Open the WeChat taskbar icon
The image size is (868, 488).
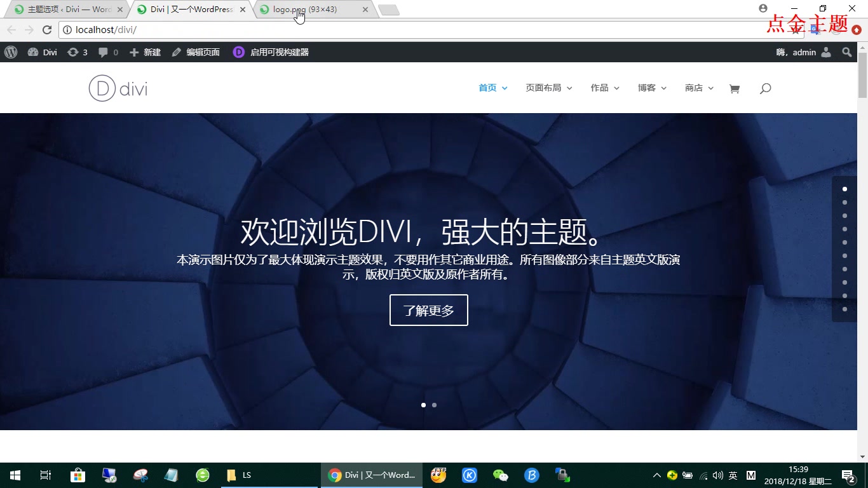click(501, 475)
